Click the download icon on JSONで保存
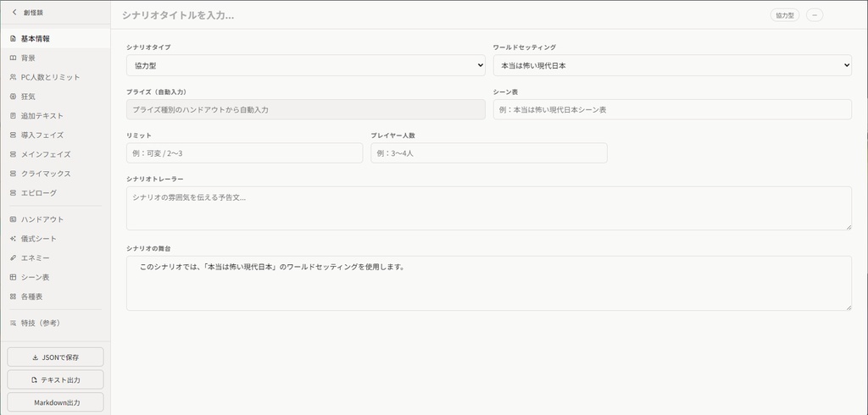Screen dimensions: 868x415 36,357
